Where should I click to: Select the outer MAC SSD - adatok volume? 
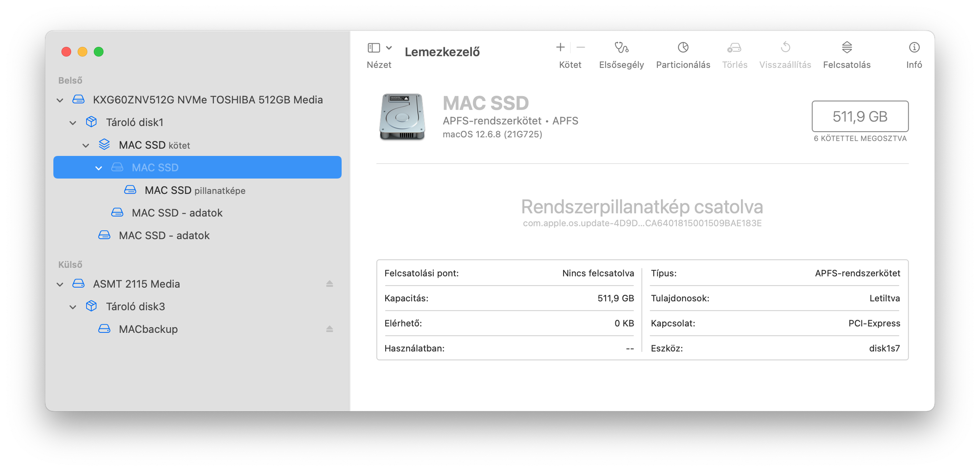(x=197, y=236)
